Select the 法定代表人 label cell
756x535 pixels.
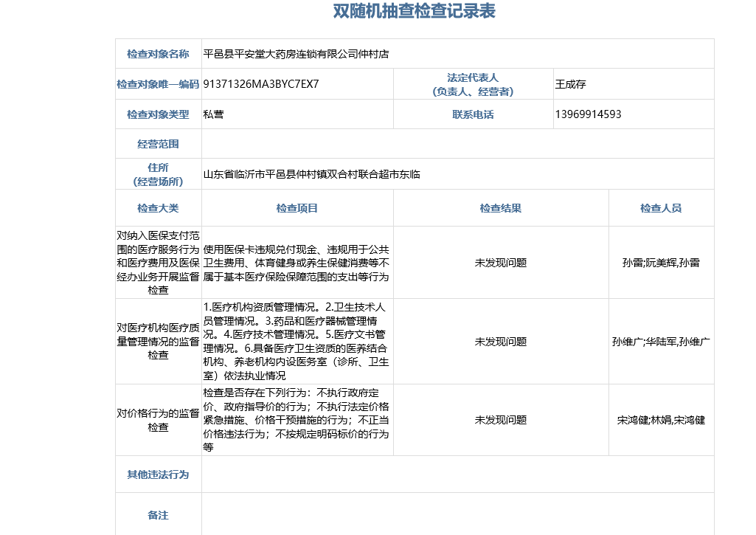[x=473, y=84]
